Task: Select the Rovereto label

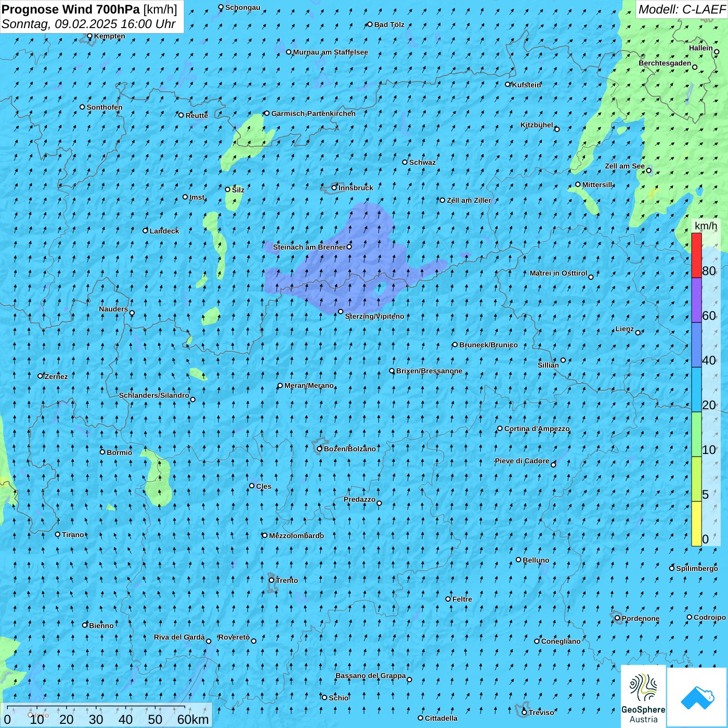Action: (x=234, y=637)
